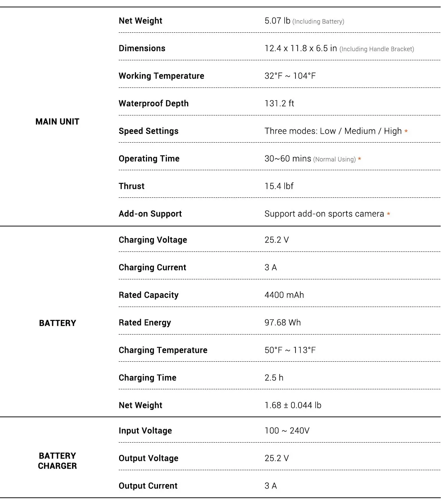Select the Working Temperature label
This screenshot has width=441, height=504.
point(161,76)
